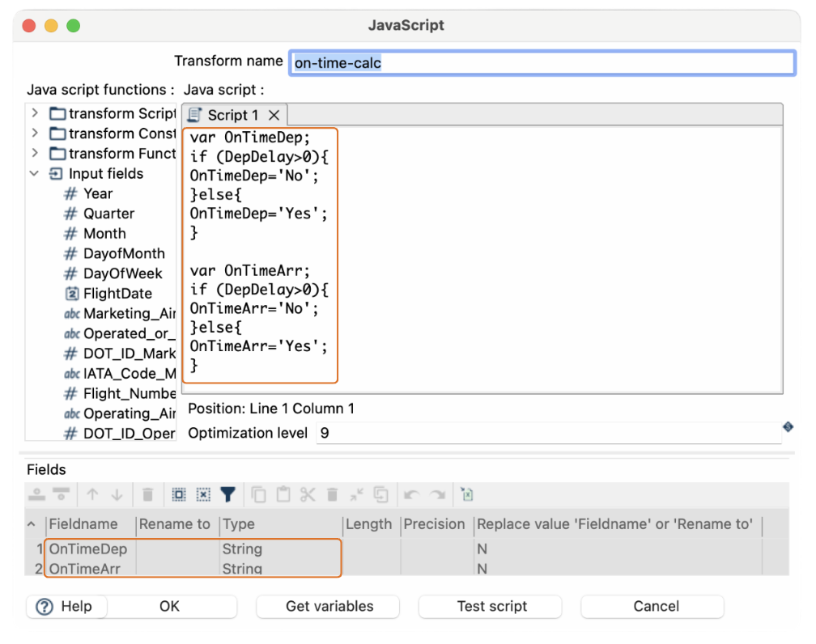Select the Flight_Numbe input field

pyautogui.click(x=129, y=394)
